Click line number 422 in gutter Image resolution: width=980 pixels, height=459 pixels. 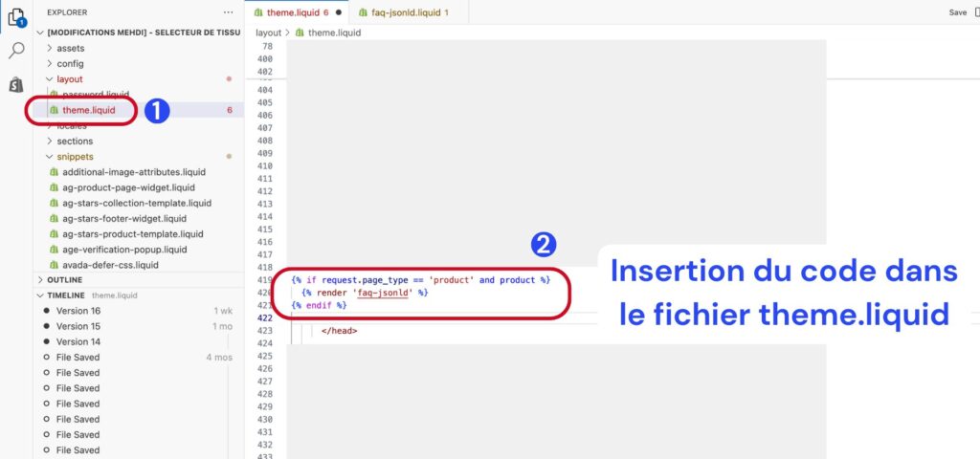[265, 317]
